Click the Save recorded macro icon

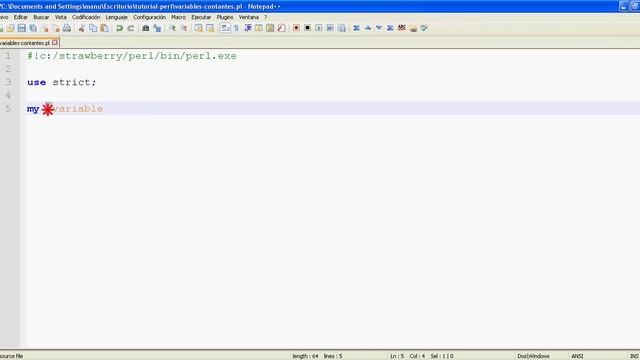click(x=342, y=28)
